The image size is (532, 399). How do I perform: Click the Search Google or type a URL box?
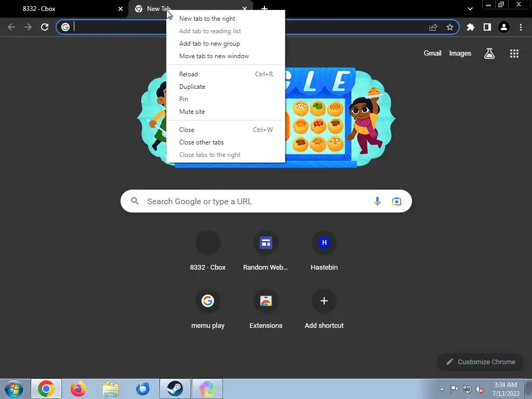click(x=266, y=201)
